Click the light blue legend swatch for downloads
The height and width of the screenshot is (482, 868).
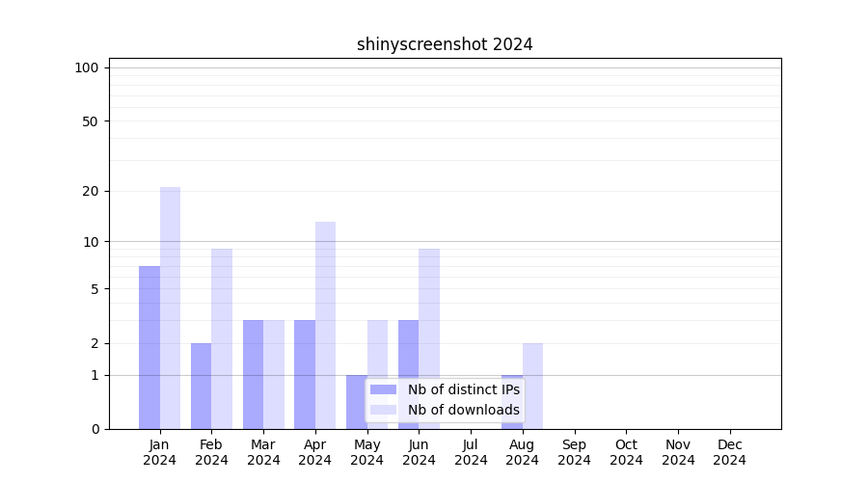tap(383, 410)
